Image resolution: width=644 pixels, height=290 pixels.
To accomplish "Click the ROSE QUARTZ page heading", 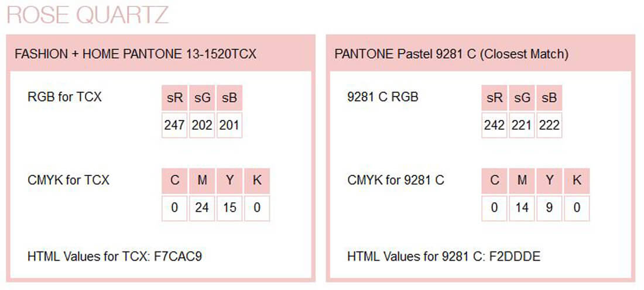I will coord(88,15).
